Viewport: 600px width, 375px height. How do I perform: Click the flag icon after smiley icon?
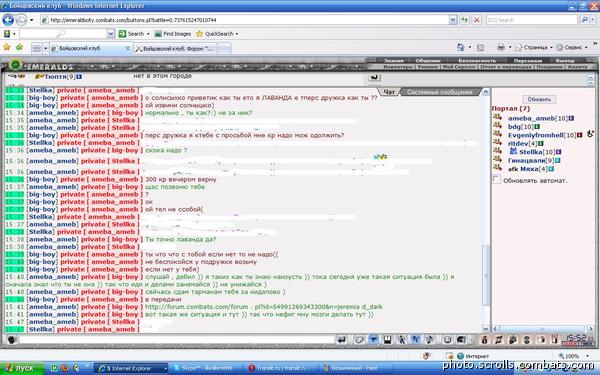coord(461,339)
